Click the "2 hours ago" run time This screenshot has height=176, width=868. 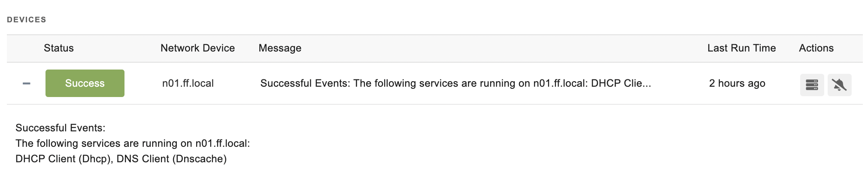(x=737, y=83)
